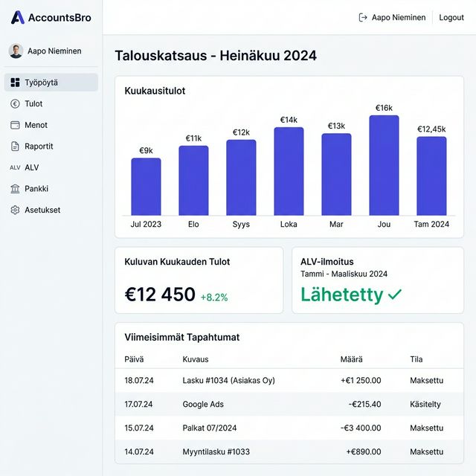Viewport: 476px width, 476px height.
Task: Click Maksettu status for Palkat 07/2024
Action: [x=426, y=428]
